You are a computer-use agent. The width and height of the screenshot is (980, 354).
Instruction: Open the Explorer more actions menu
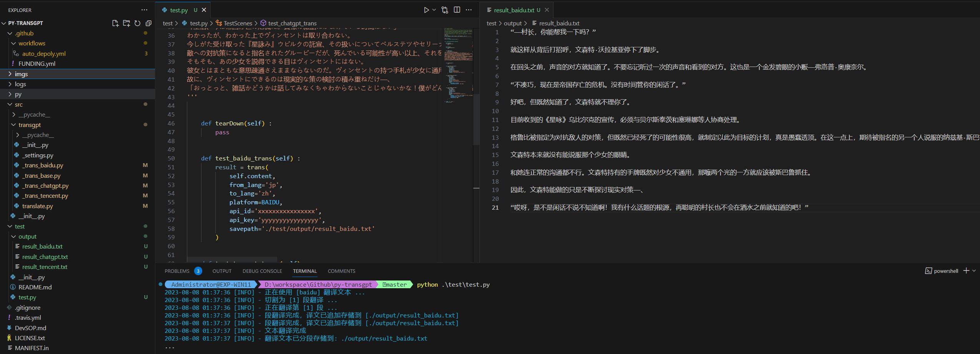(144, 10)
